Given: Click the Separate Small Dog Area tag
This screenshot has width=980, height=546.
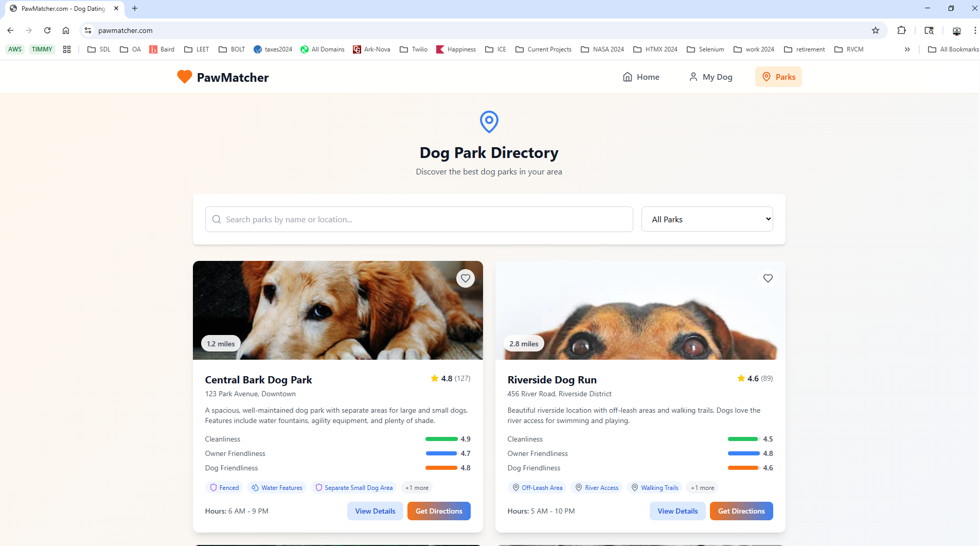Looking at the screenshot, I should coord(354,488).
